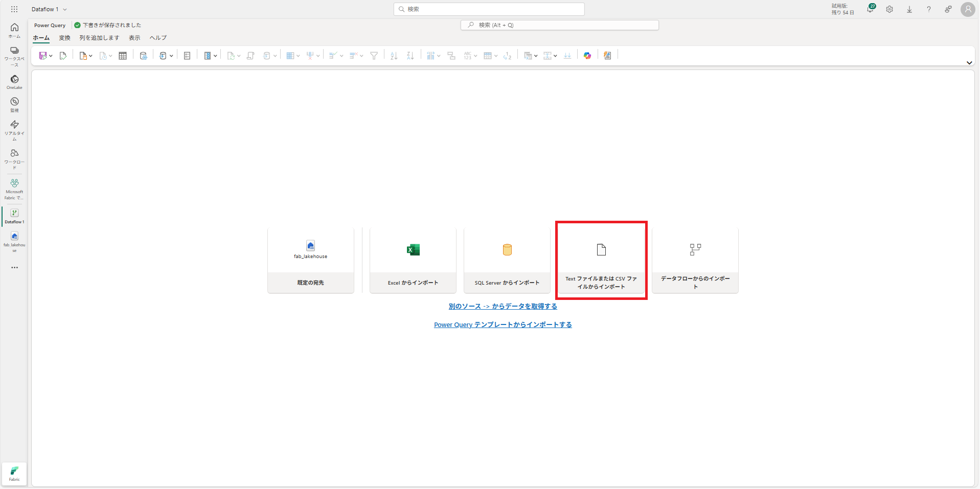Image resolution: width=980 pixels, height=489 pixels.
Task: Click the Sort descending toolbar icon
Action: 410,56
